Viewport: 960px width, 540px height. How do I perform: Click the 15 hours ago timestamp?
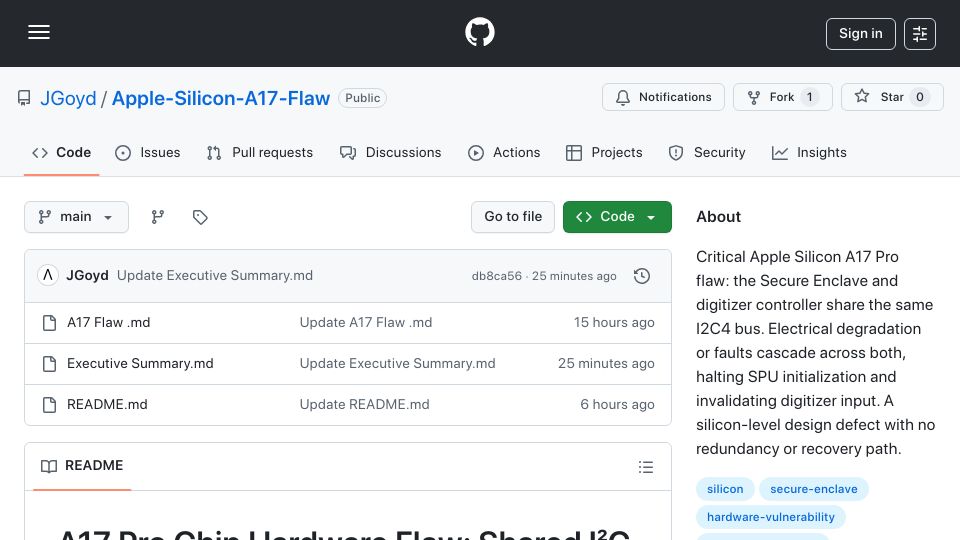pos(614,323)
